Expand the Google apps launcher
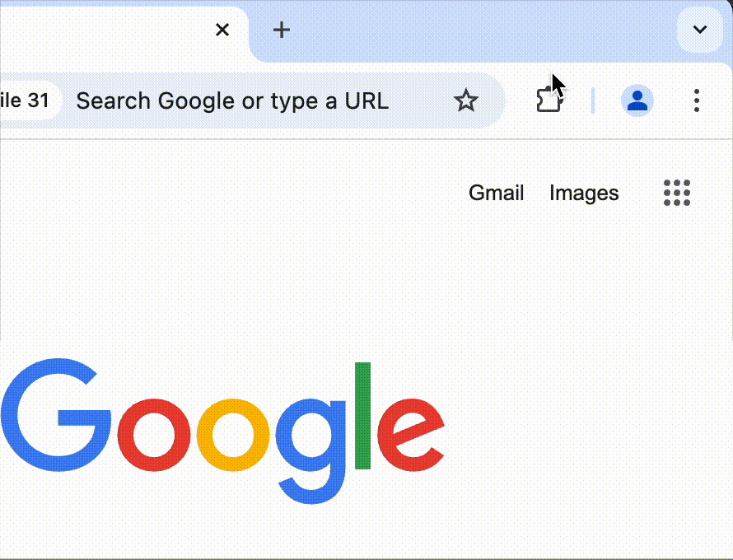Screen dimensions: 733x560 (x=676, y=192)
